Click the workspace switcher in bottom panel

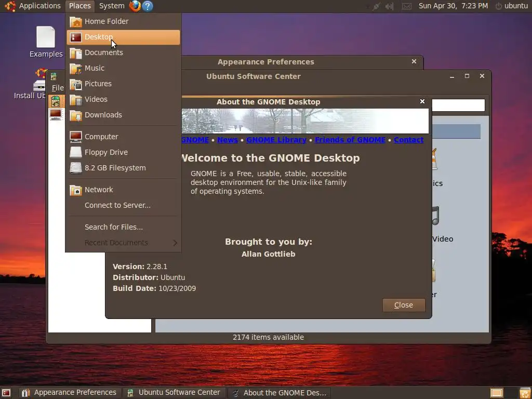click(x=496, y=393)
